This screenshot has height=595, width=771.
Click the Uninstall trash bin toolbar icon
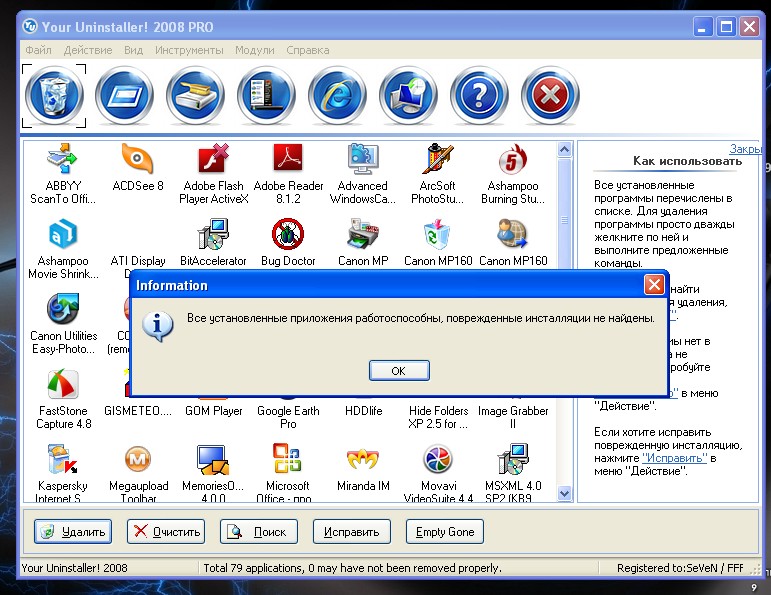tap(54, 95)
